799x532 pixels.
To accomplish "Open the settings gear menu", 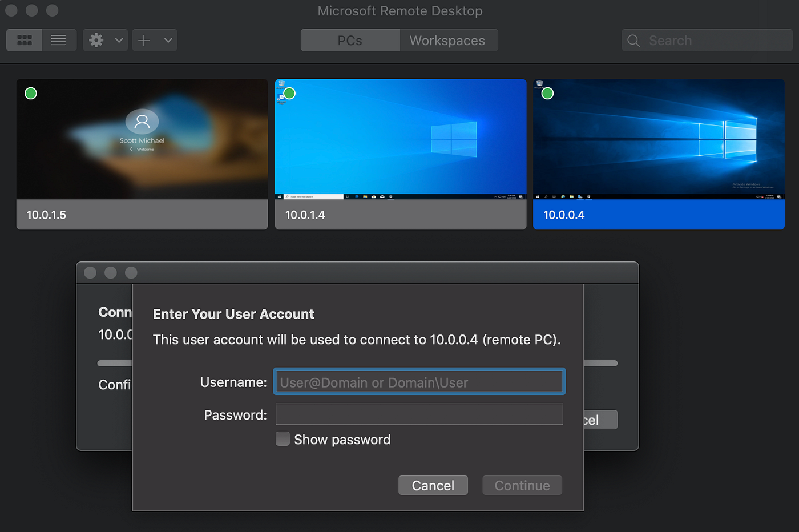I will coord(97,41).
